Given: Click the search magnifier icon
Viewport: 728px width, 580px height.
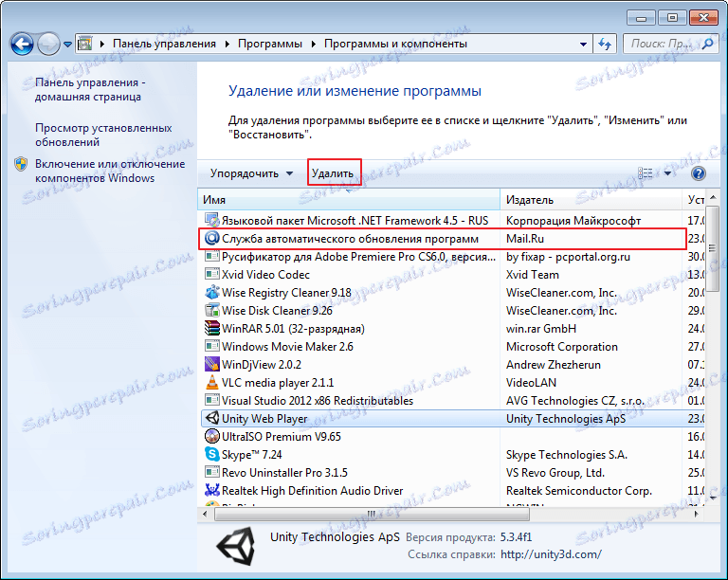Looking at the screenshot, I should coord(708,44).
